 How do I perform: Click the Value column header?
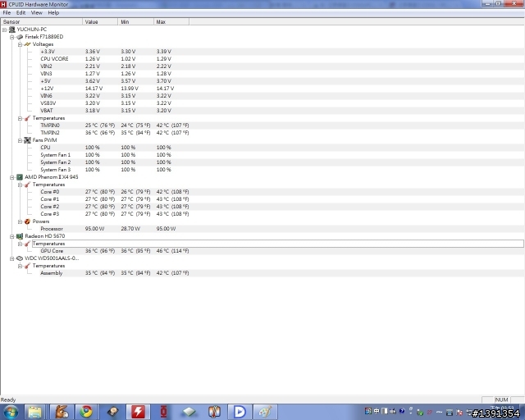(100, 22)
